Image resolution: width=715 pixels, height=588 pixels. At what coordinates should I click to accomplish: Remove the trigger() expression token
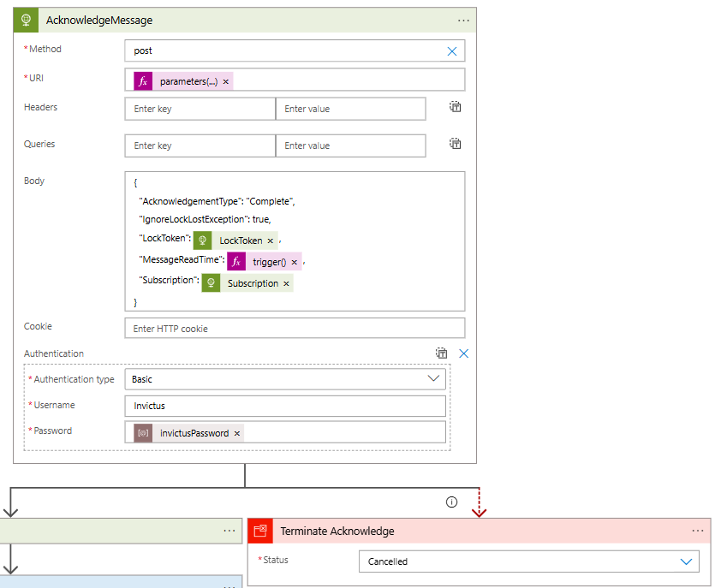pos(295,262)
